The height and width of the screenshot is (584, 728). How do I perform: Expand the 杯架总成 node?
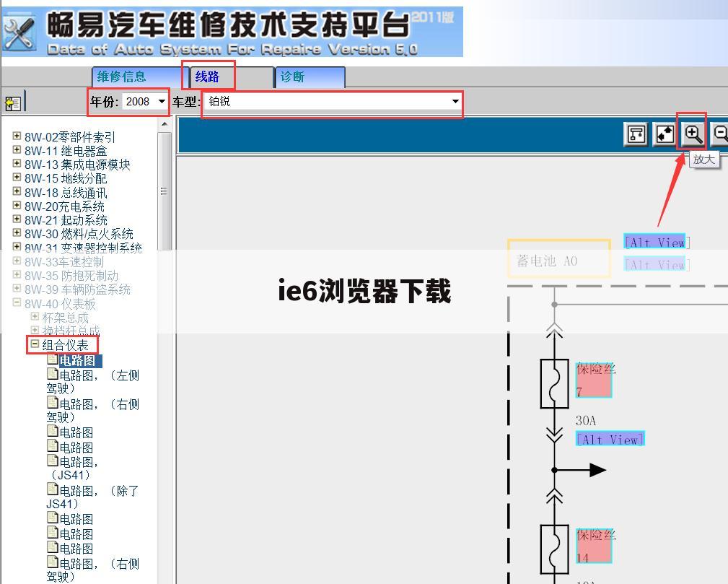[x=35, y=316]
